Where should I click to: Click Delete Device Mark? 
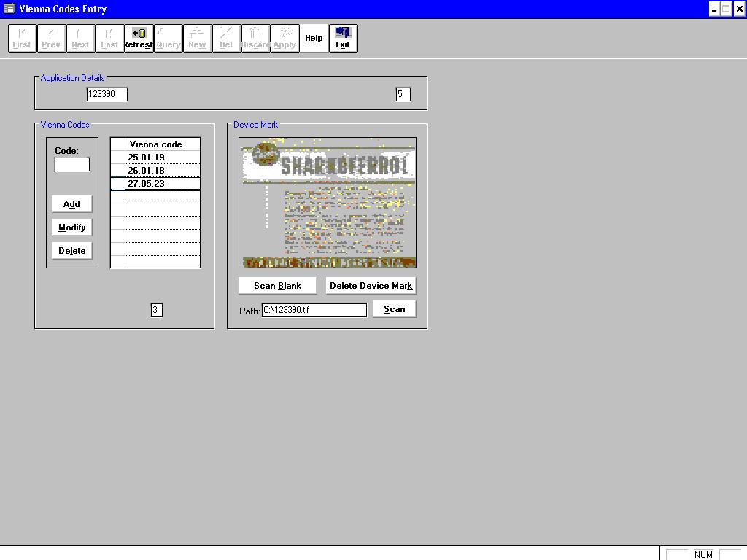tap(370, 285)
